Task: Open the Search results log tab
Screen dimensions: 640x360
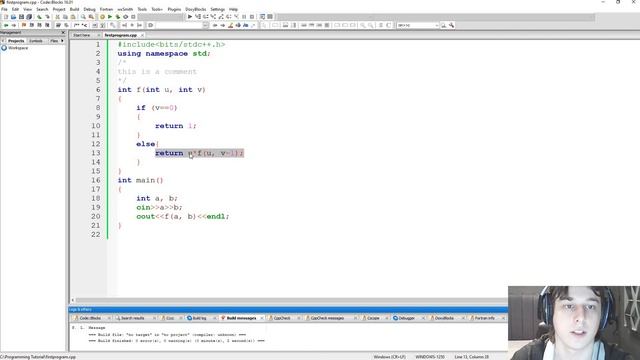Action: (133, 318)
